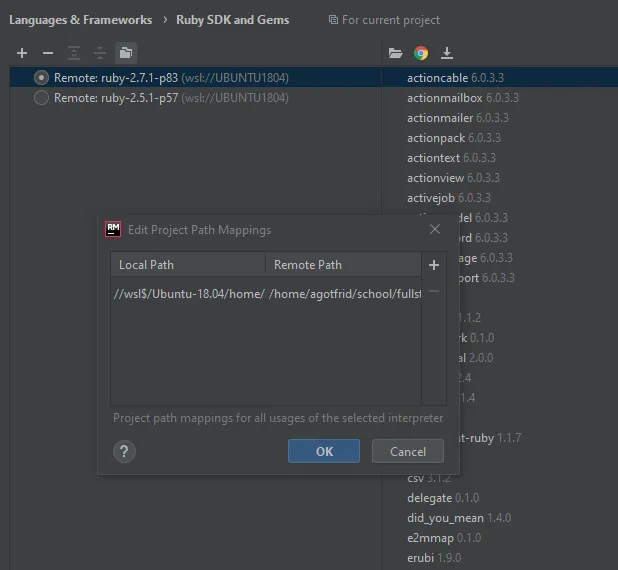Open help with the question mark button
Image resolution: width=618 pixels, height=570 pixels.
[124, 451]
